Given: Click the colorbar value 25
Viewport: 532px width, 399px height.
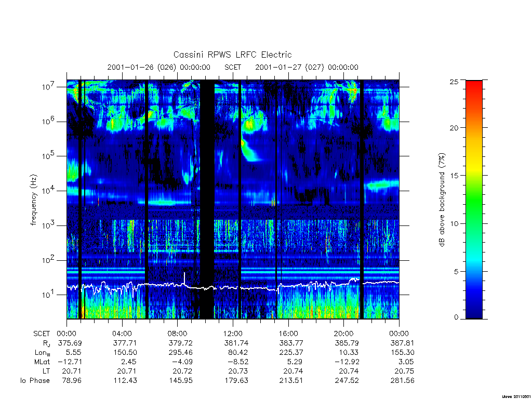Looking at the screenshot, I should pyautogui.click(x=454, y=82).
